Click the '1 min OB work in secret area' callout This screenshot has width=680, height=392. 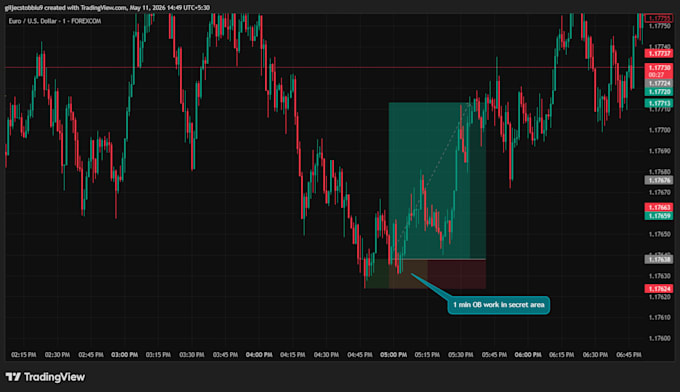pyautogui.click(x=498, y=305)
